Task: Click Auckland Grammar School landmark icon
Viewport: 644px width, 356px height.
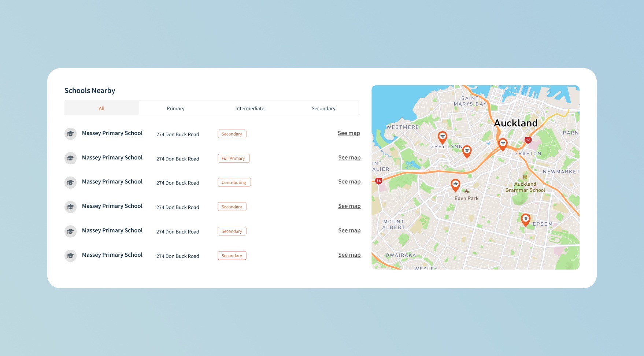Action: [x=525, y=177]
